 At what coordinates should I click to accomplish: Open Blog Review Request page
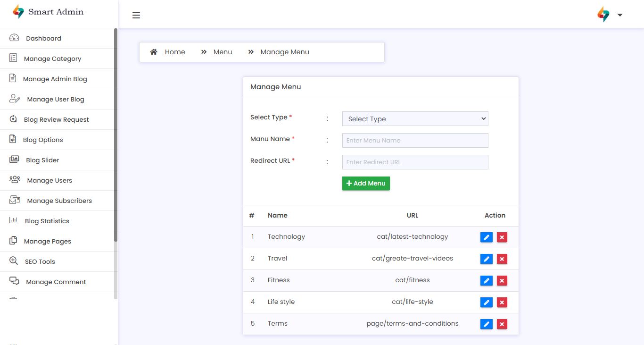pos(57,119)
